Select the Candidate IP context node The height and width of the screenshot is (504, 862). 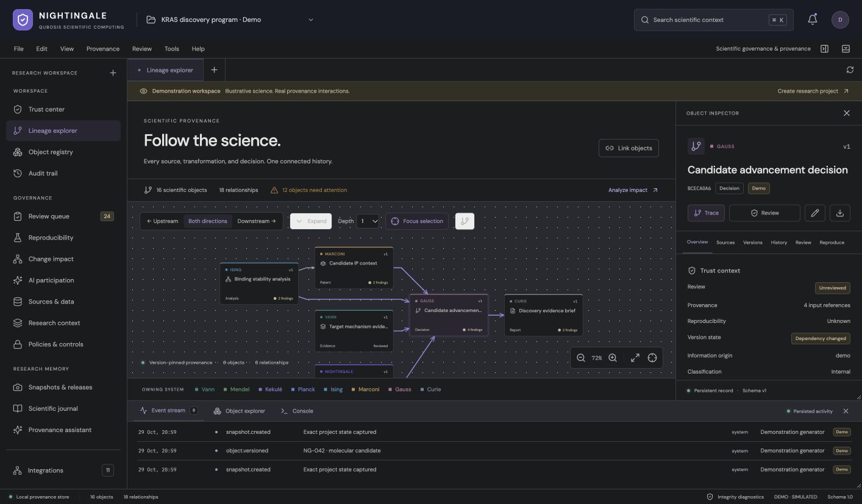(354, 268)
